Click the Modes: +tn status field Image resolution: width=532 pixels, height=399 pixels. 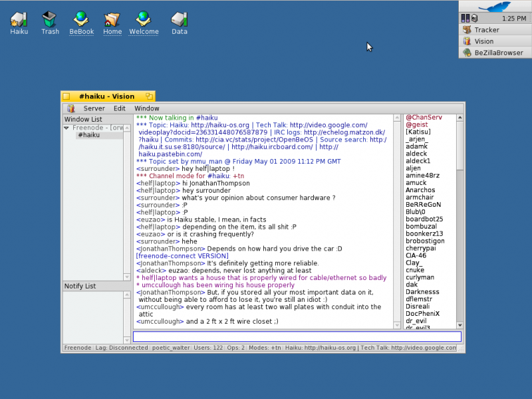[265, 348]
